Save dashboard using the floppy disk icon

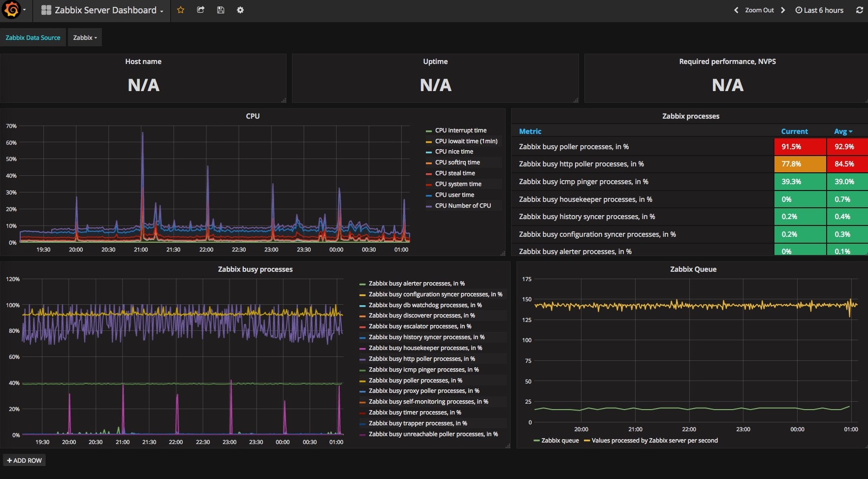pyautogui.click(x=221, y=10)
